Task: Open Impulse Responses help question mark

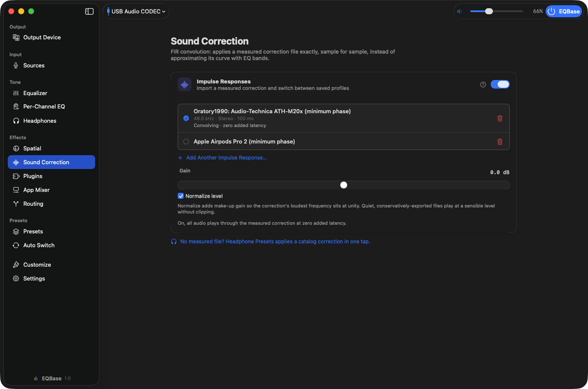Action: [483, 85]
